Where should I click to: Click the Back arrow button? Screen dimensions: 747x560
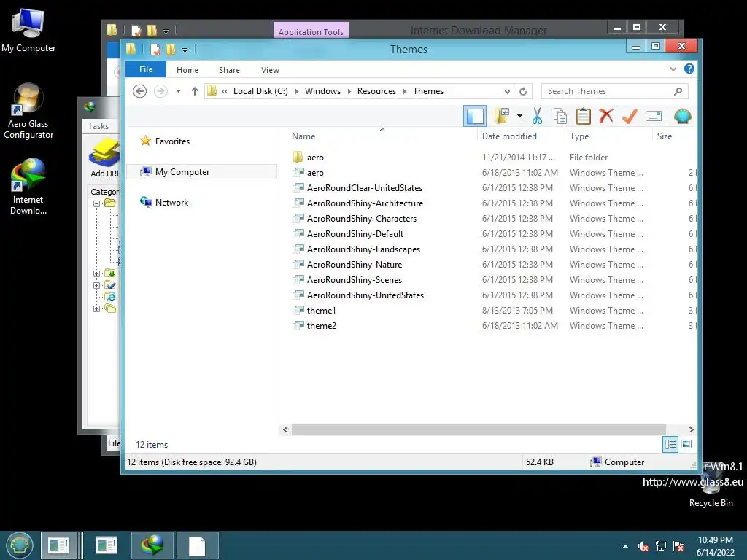tap(139, 91)
